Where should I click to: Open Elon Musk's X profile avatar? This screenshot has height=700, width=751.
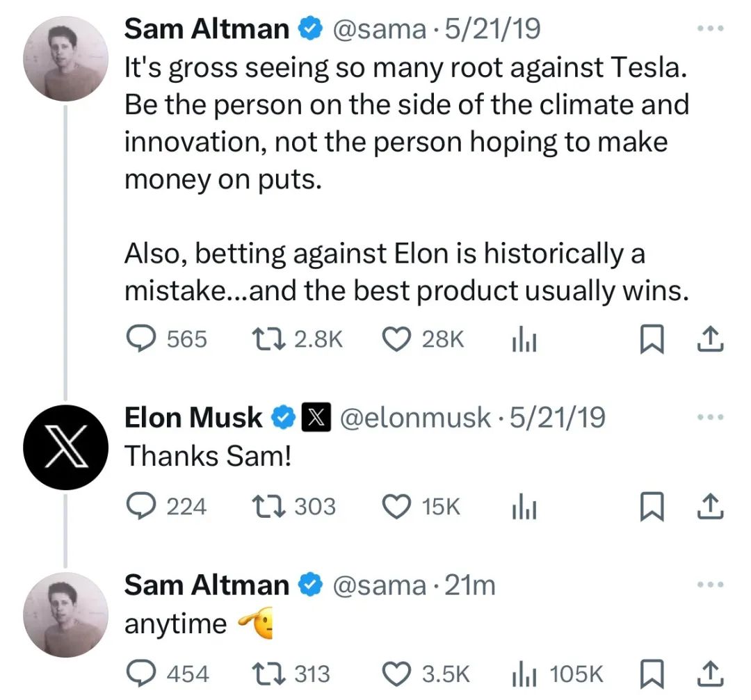click(x=65, y=447)
